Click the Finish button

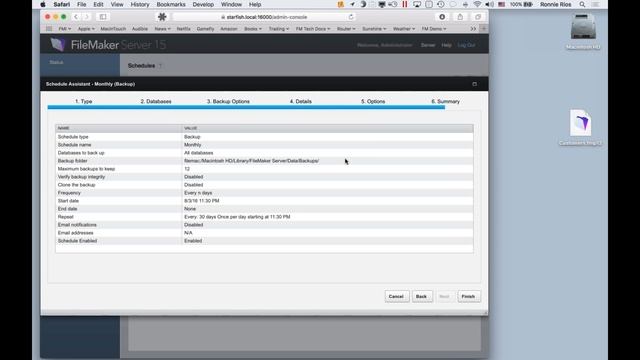(469, 296)
